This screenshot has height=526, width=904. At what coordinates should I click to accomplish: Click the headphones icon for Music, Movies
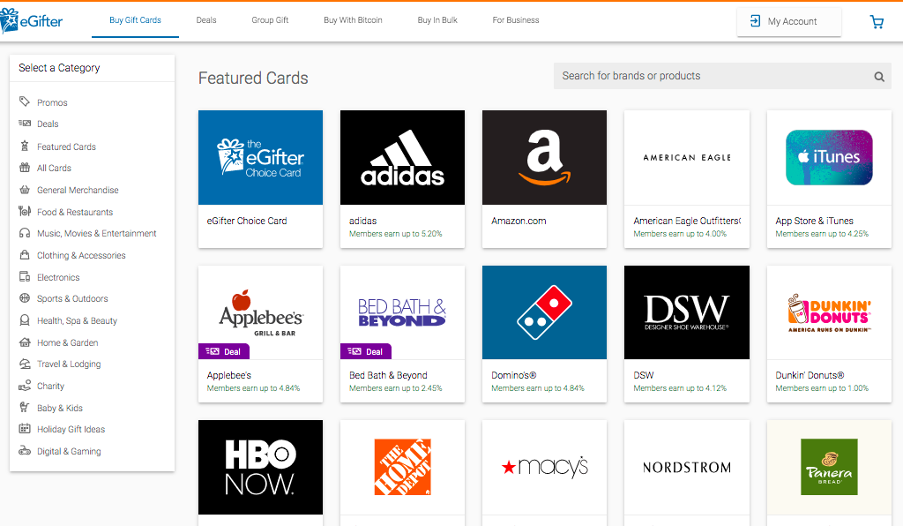coord(24,233)
